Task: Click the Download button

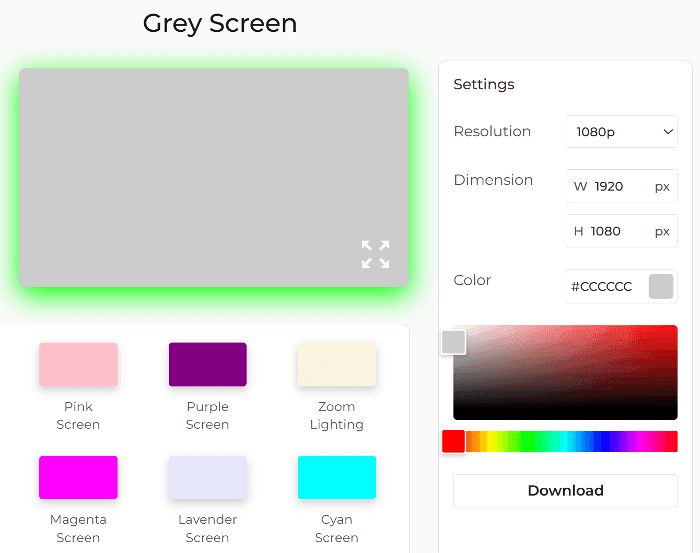Action: click(x=565, y=491)
